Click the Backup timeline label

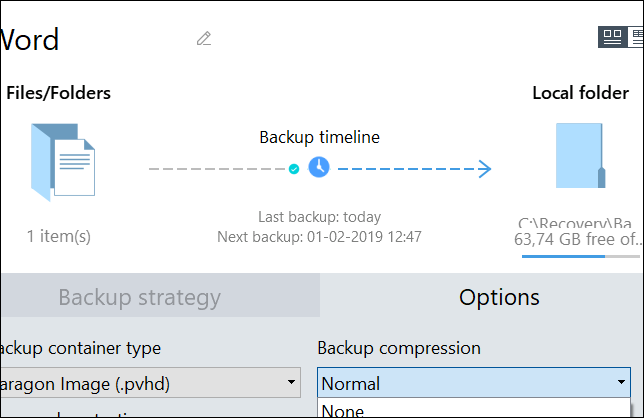[319, 137]
